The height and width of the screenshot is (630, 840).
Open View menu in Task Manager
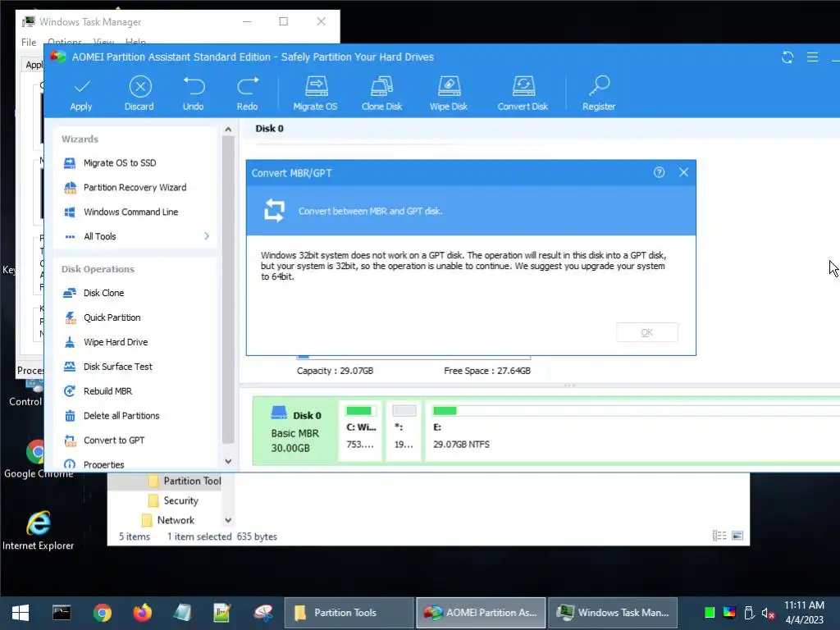click(x=103, y=42)
